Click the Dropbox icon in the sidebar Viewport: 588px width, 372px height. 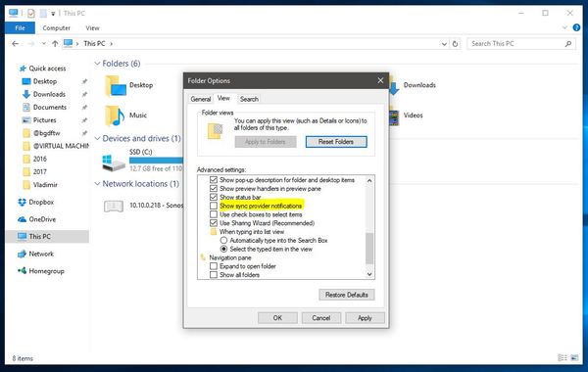[23, 202]
